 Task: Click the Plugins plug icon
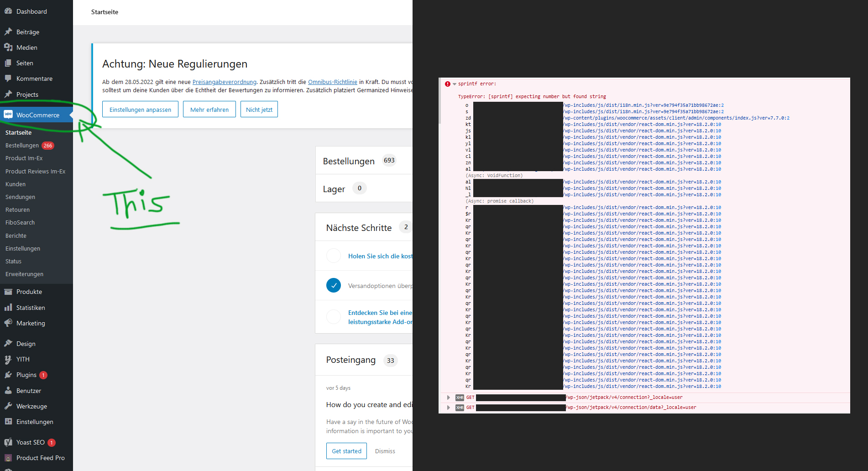pyautogui.click(x=8, y=375)
